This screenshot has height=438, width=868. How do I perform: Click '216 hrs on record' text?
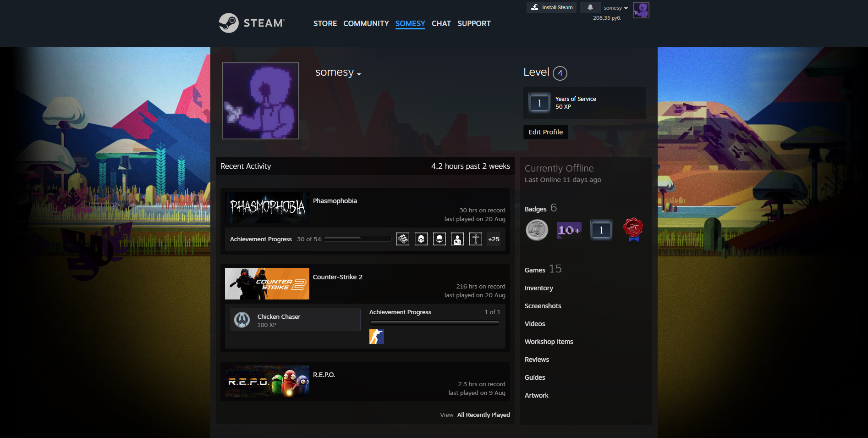[x=481, y=286]
